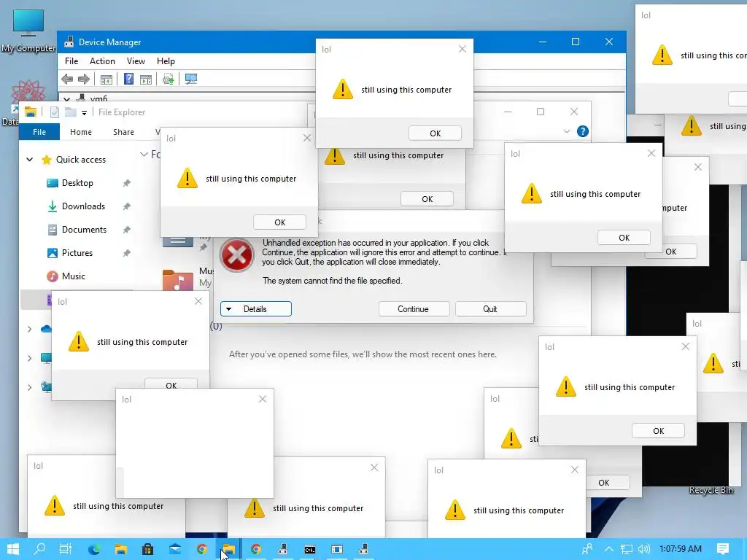Expand Details in the exception dialog

click(x=256, y=309)
